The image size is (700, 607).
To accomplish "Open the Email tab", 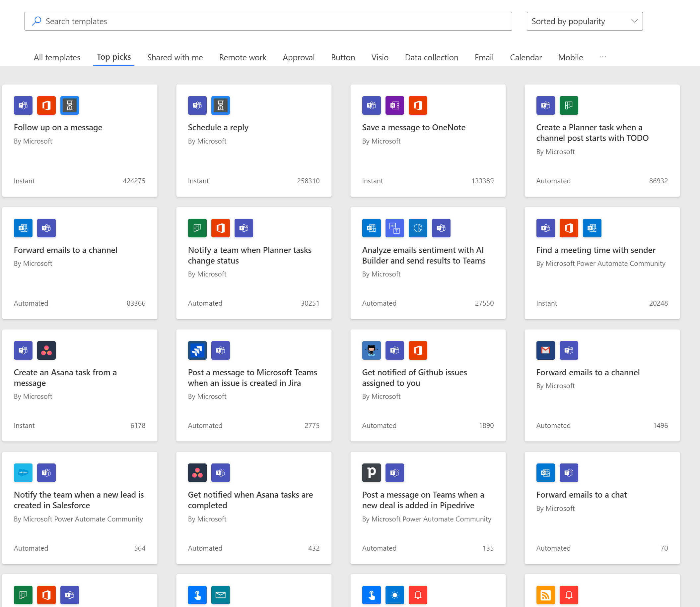I will click(484, 57).
